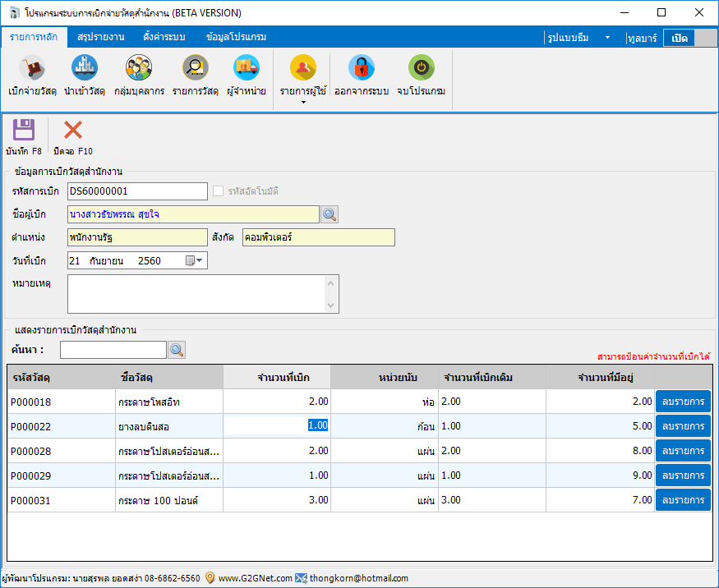Save with the บันทึก F8 floppy icon

click(x=23, y=130)
